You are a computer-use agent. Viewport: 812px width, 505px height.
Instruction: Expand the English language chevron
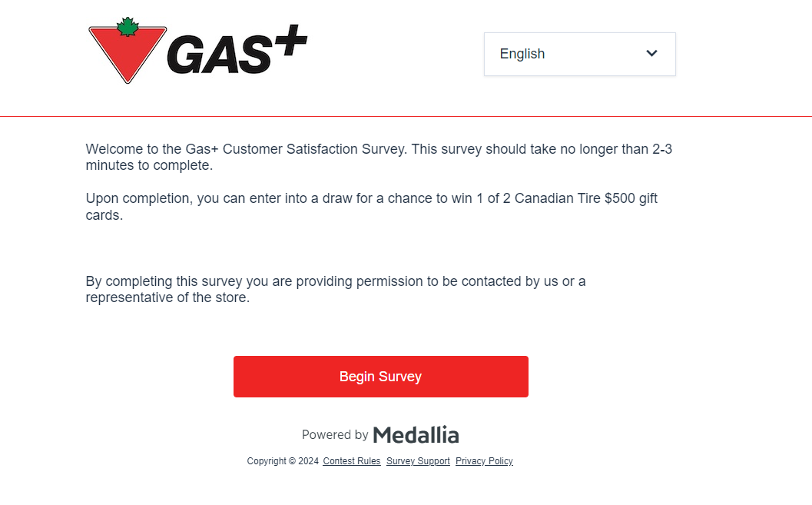tap(651, 54)
